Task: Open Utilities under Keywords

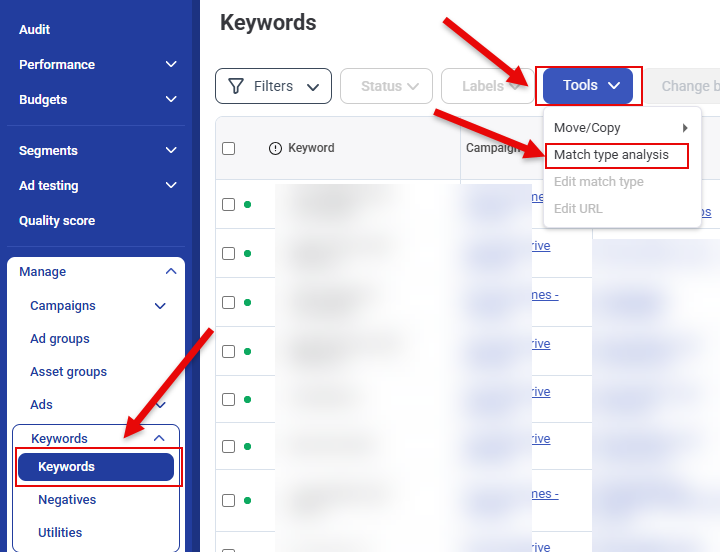Action: coord(60,533)
